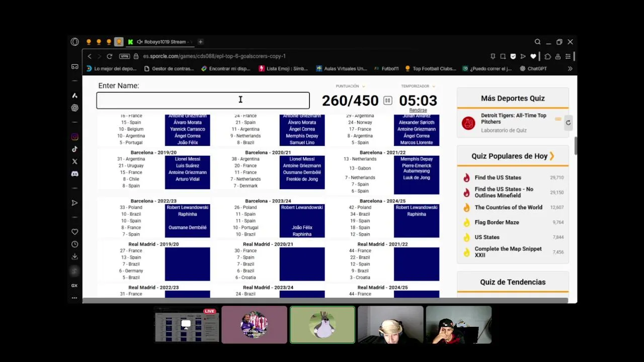Toggle the VPN badge

(124, 56)
